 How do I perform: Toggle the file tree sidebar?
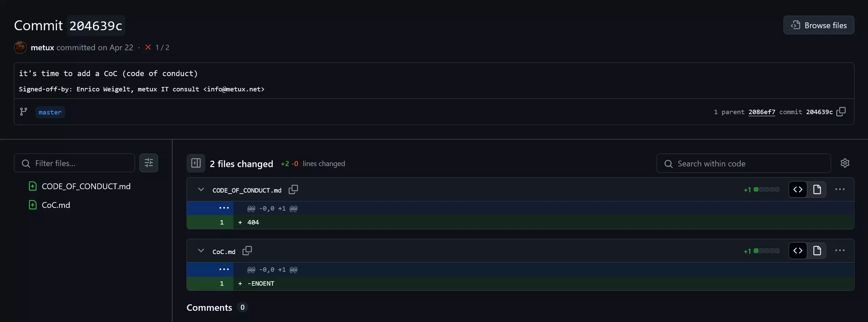[x=196, y=163]
